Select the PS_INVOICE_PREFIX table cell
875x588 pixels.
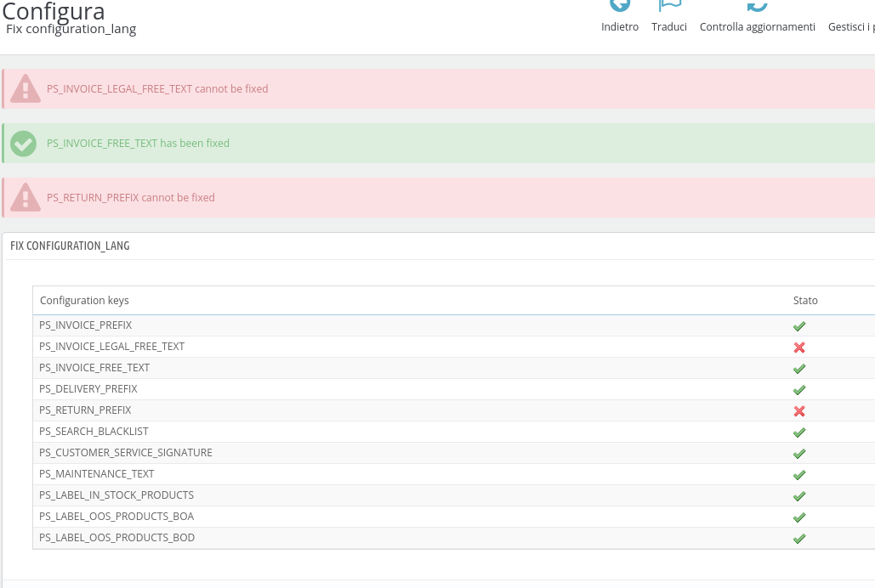(85, 325)
